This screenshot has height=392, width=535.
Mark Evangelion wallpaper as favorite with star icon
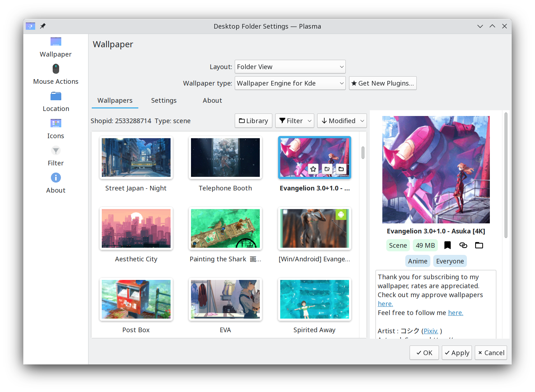pos(313,169)
